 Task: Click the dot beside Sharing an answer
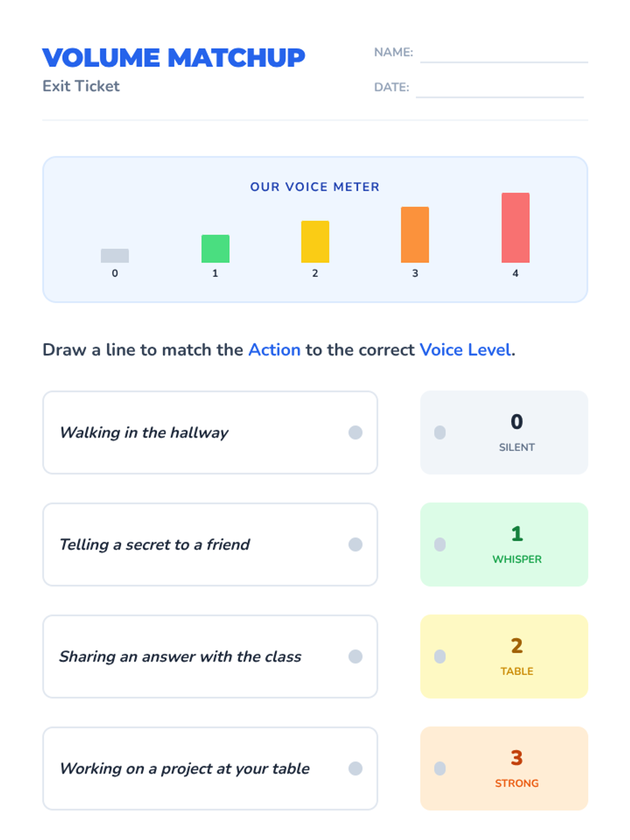pos(355,657)
